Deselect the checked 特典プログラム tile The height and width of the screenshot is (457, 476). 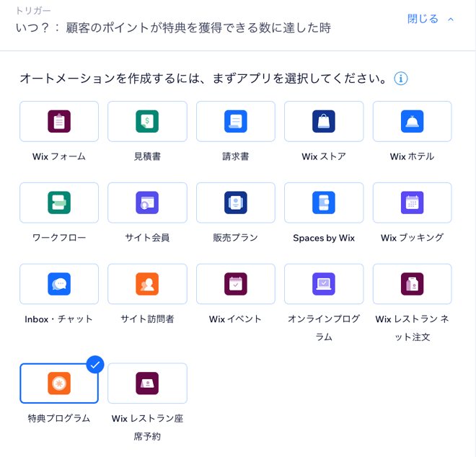(x=59, y=383)
